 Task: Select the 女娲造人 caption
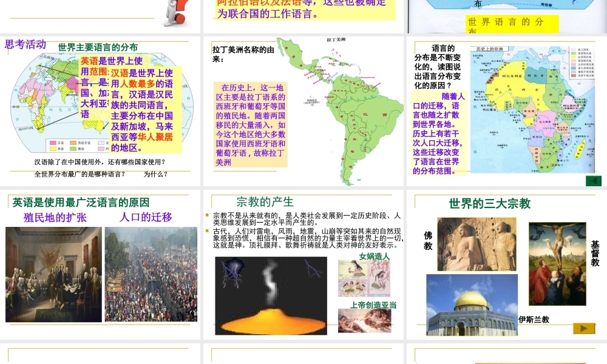pyautogui.click(x=375, y=257)
